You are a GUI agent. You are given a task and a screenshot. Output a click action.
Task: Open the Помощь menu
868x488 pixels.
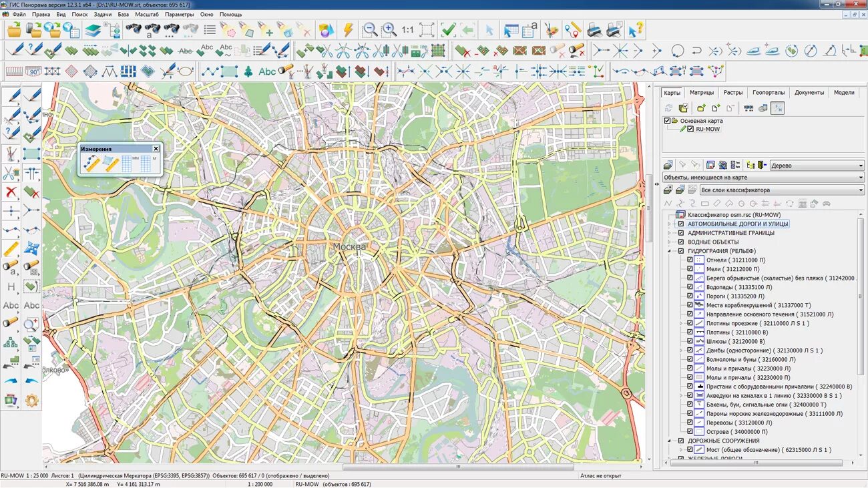point(231,14)
